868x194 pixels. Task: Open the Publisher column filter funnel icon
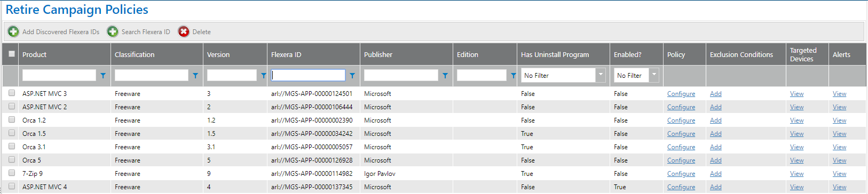point(445,76)
